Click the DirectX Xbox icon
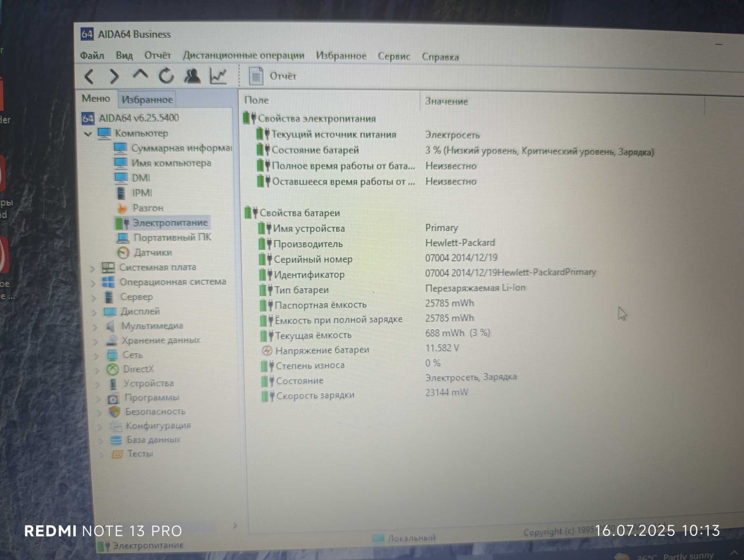This screenshot has width=744, height=560. click(112, 369)
